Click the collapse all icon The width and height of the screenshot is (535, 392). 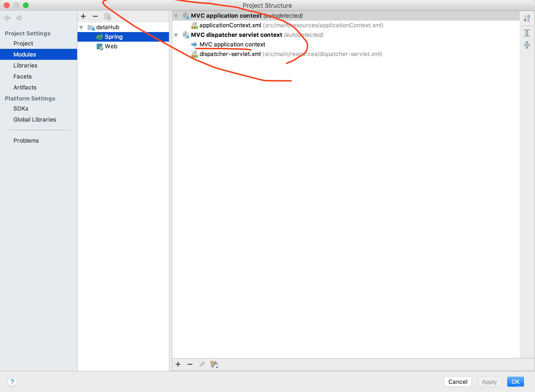tap(527, 45)
